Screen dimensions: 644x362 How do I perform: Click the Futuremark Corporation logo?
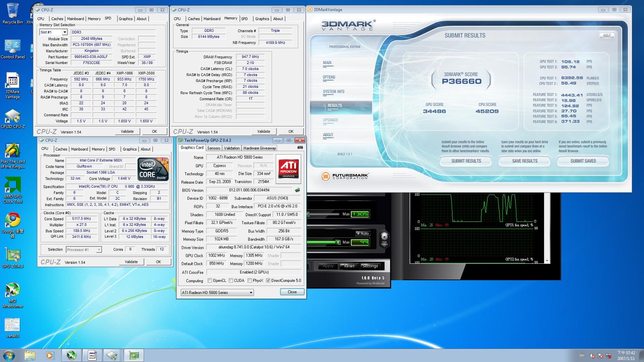coord(345,176)
